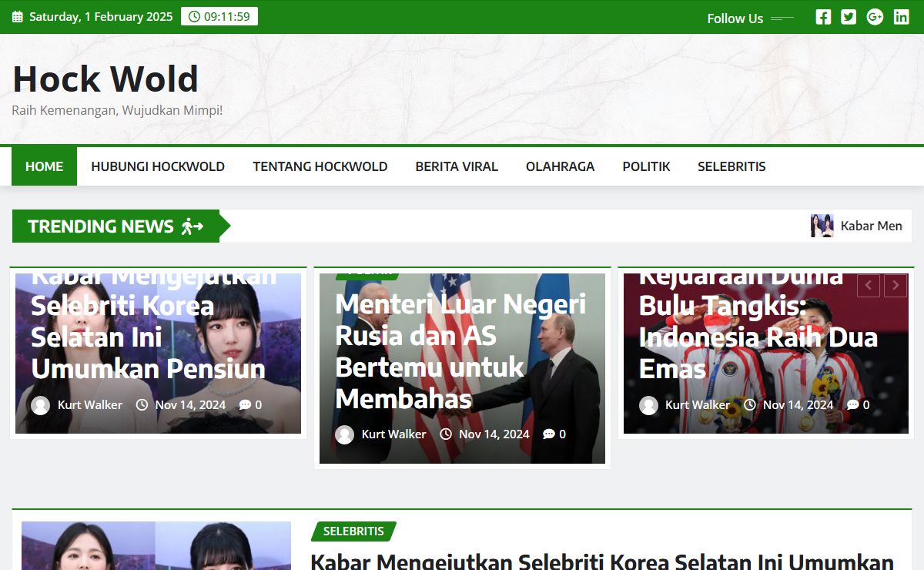Go to the Olahraga section
The height and width of the screenshot is (570, 924).
click(x=560, y=166)
